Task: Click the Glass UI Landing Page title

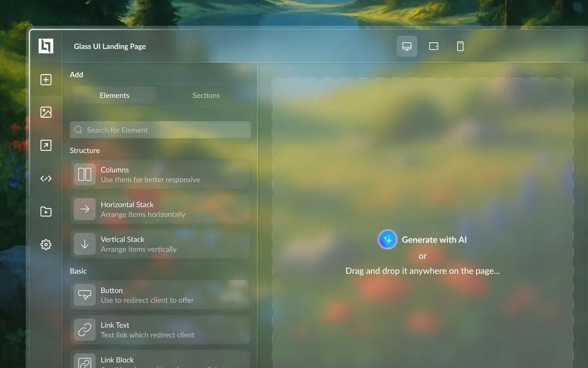Action: (x=110, y=46)
